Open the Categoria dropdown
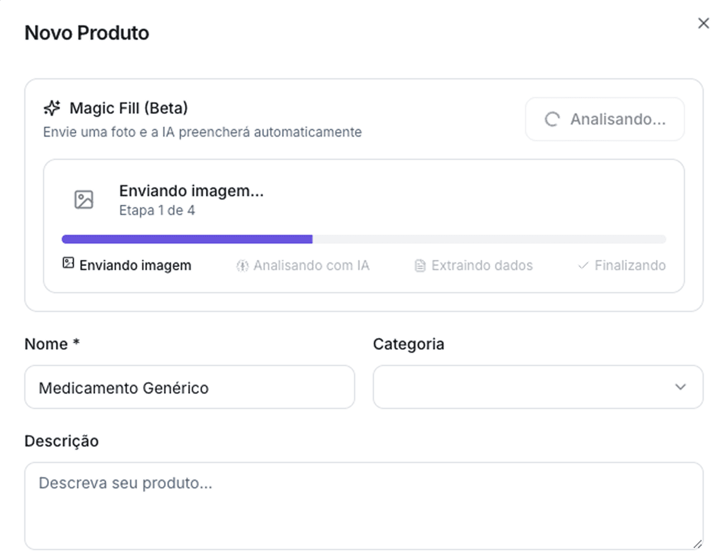728x560 pixels. (x=538, y=387)
